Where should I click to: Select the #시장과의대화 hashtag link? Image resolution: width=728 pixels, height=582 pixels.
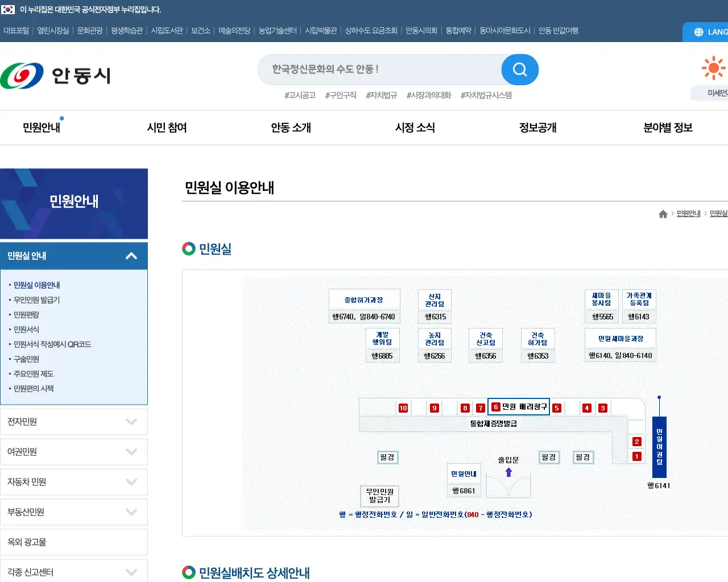[x=429, y=95]
